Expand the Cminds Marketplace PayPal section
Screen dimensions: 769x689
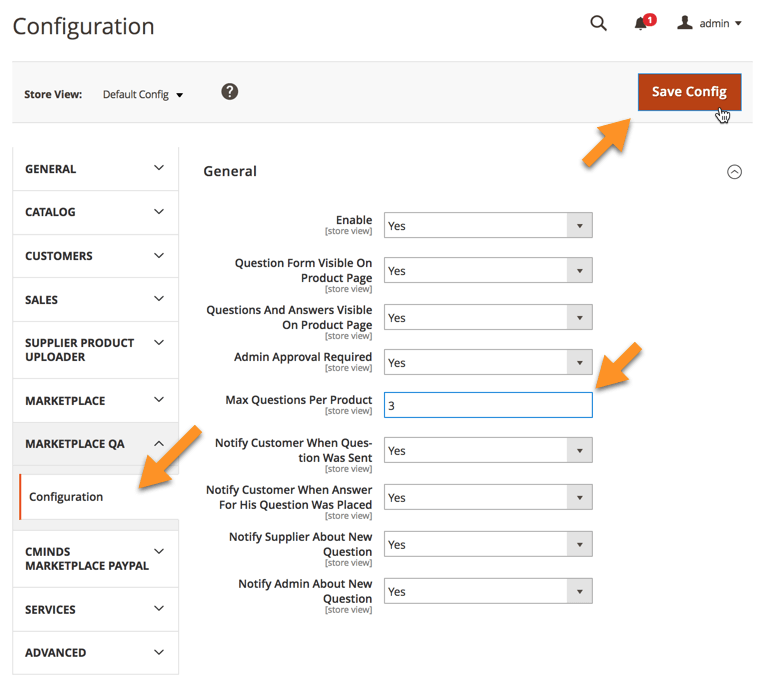coord(95,558)
